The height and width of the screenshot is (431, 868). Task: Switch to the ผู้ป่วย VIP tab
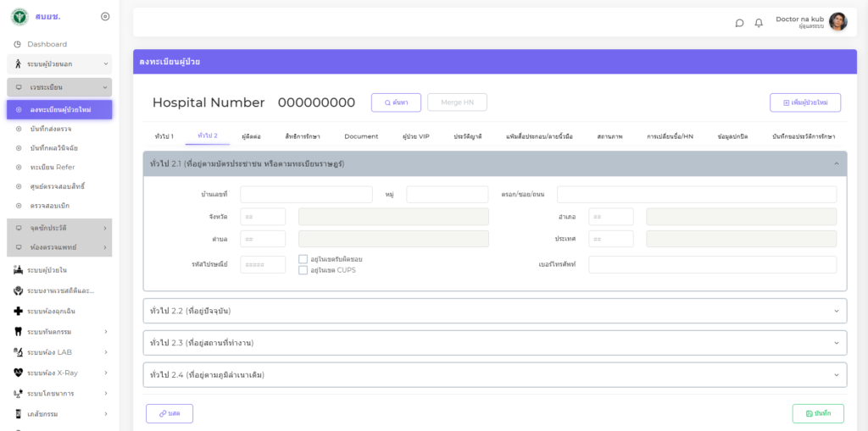415,136
